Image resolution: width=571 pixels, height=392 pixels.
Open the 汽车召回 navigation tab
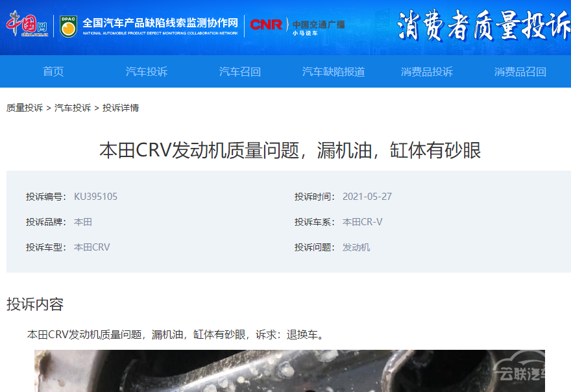[240, 71]
